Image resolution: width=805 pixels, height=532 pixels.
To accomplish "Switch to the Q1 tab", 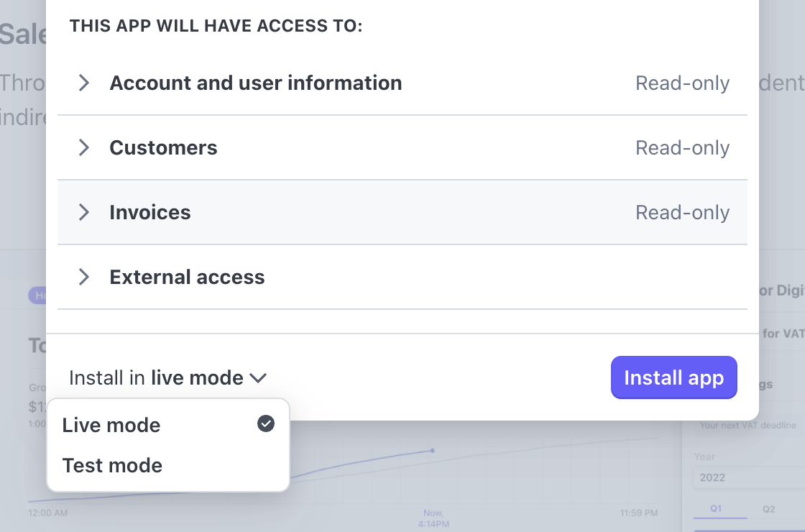I will (716, 509).
